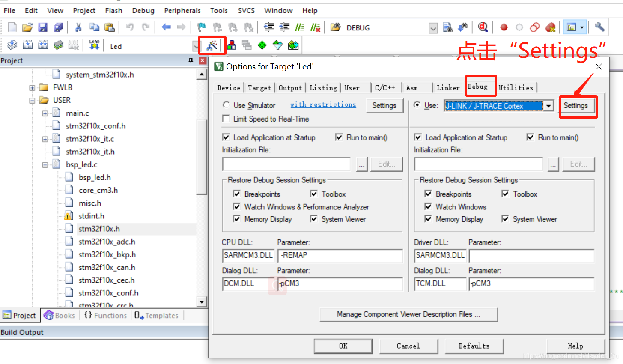Kill all breakpoints with the red dot and X icon

(x=551, y=27)
